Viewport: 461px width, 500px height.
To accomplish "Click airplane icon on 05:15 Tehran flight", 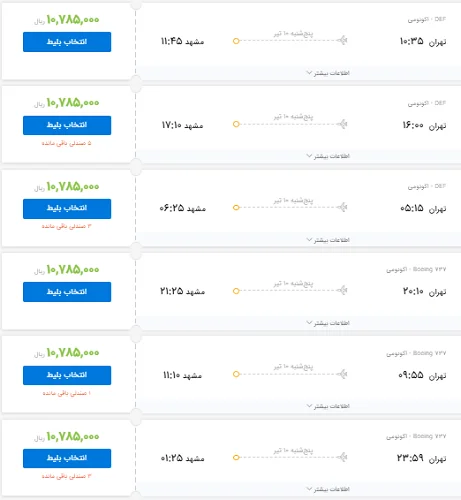I will 342,207.
